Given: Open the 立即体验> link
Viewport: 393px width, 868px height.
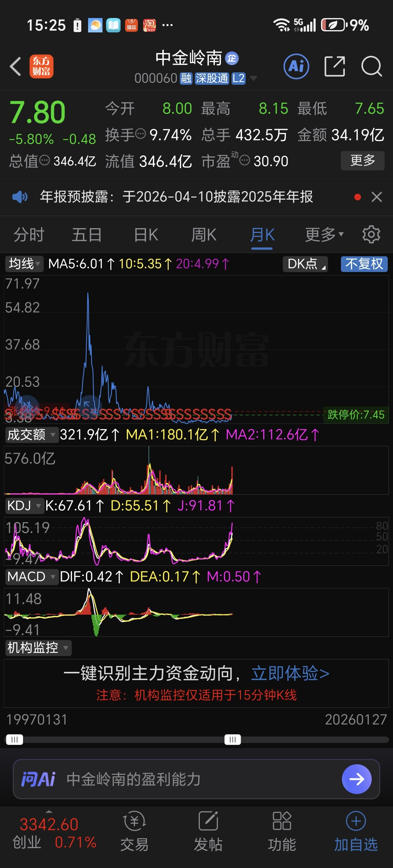Looking at the screenshot, I should [290, 674].
